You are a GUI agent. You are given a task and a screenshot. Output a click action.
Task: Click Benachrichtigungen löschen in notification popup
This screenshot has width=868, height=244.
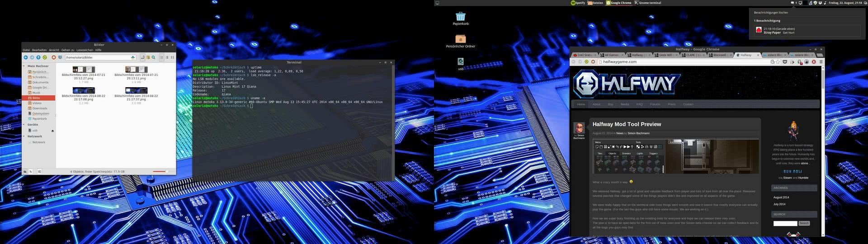point(771,13)
